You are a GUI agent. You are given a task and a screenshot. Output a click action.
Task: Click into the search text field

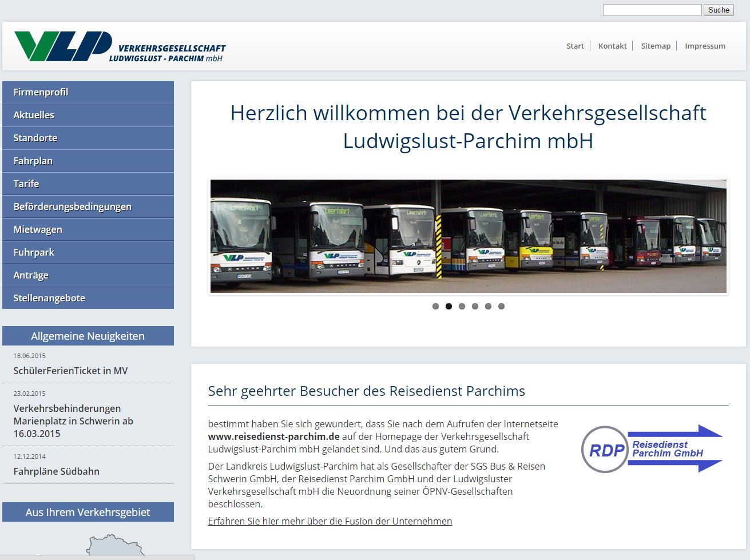tap(652, 10)
